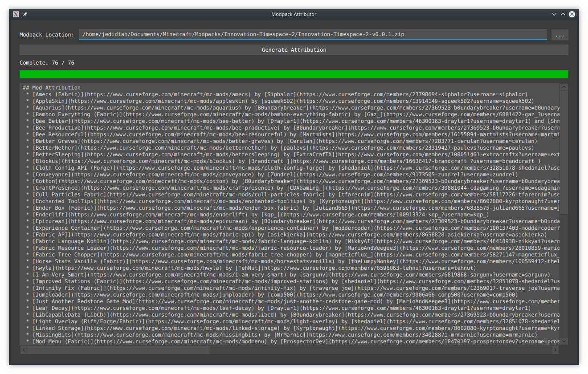The height and width of the screenshot is (374, 588).
Task: Click the '[Linked Storage]' attribution line
Action: (293, 328)
